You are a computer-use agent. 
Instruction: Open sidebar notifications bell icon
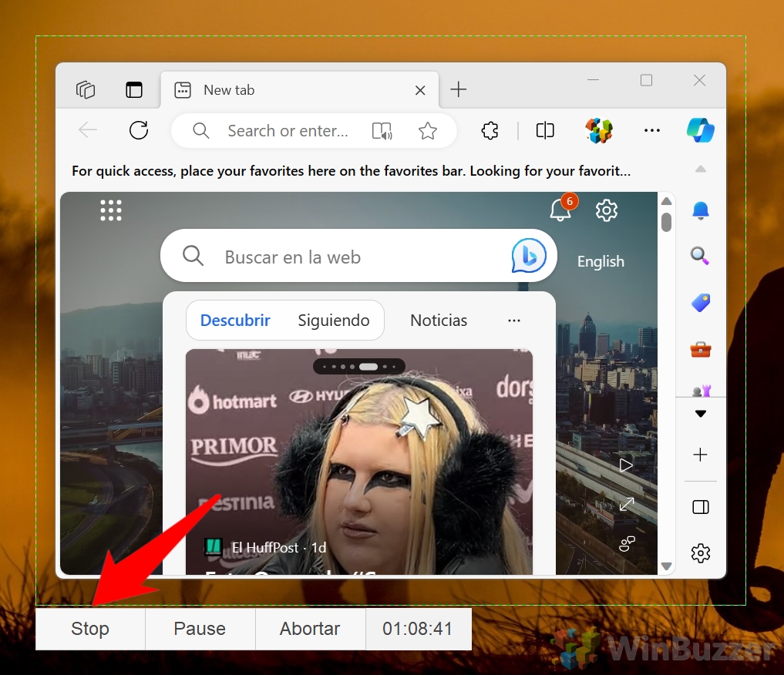(x=701, y=210)
